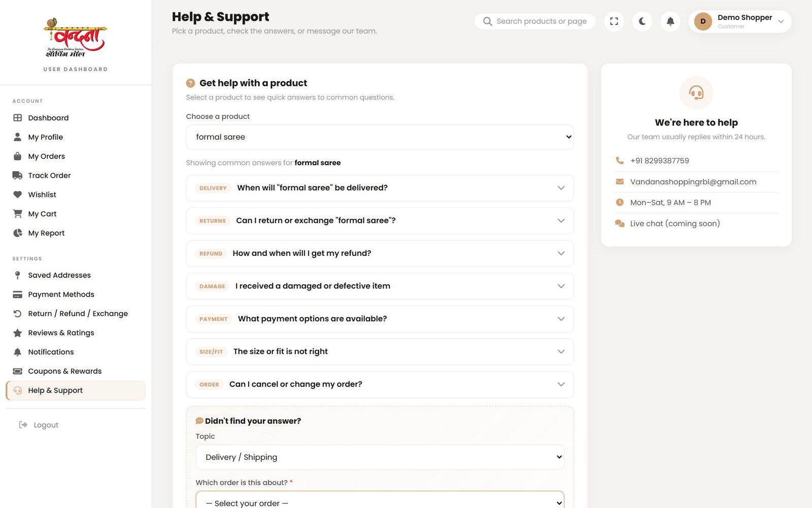Click the Mon–Sat, 9 AM – 8 PM hours text
This screenshot has width=812, height=508.
tap(670, 202)
